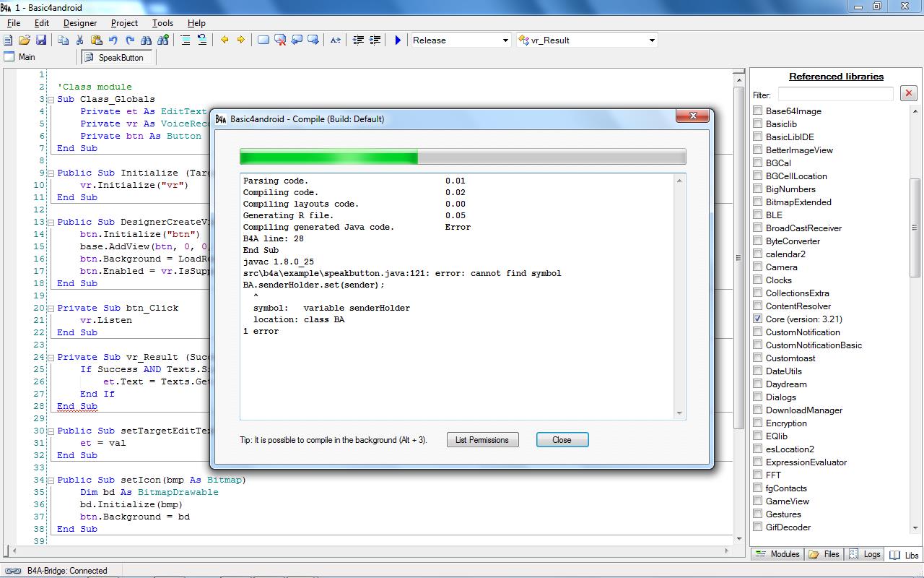
Task: Collapse the Initialize sub code fold
Action: pos(51,173)
